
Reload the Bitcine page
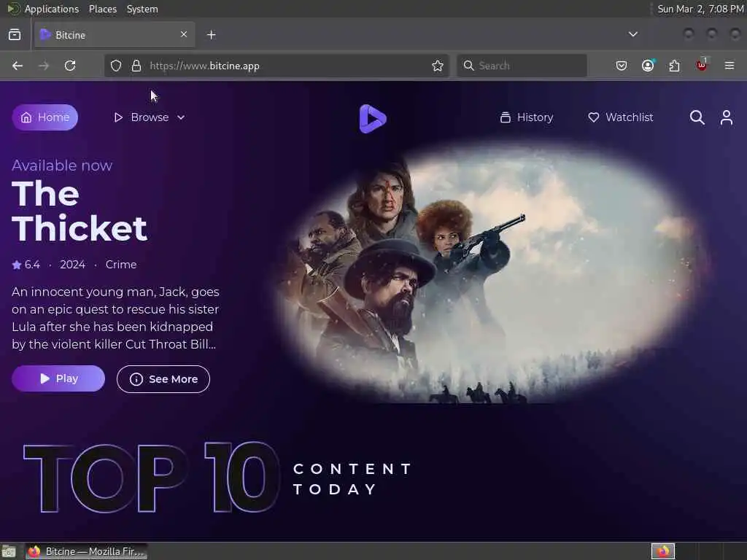pyautogui.click(x=70, y=66)
